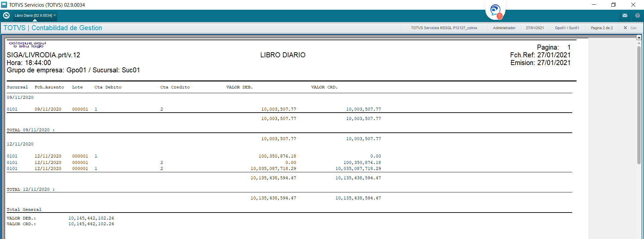The image size is (644, 239).
Task: Click the Gpo01 / Suc01 company selector
Action: (x=567, y=28)
